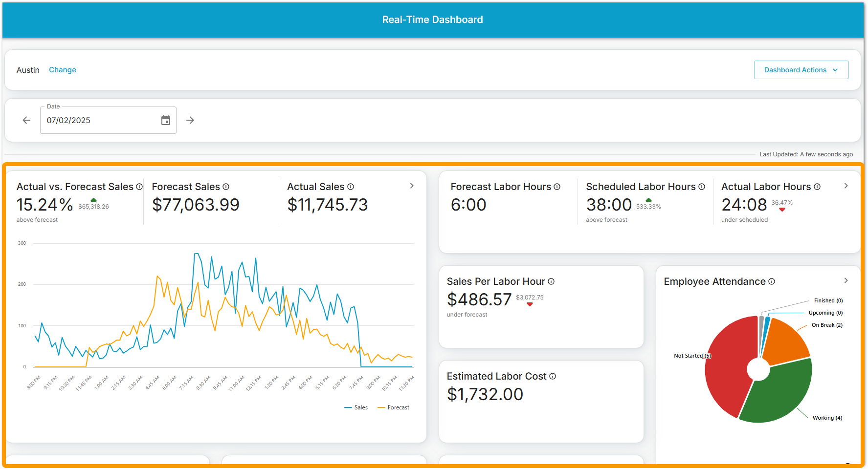The width and height of the screenshot is (868, 469).
Task: Click info icon beside Scheduled Labor Hours
Action: pyautogui.click(x=702, y=187)
